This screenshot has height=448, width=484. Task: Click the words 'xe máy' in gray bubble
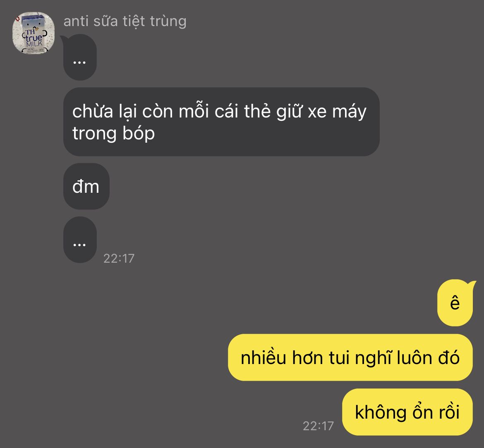click(x=337, y=111)
